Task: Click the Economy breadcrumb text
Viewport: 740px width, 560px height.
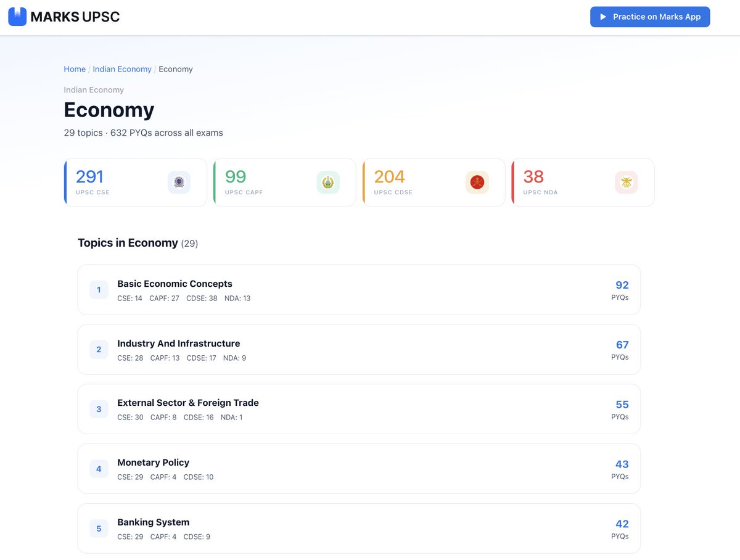Action: coord(176,69)
